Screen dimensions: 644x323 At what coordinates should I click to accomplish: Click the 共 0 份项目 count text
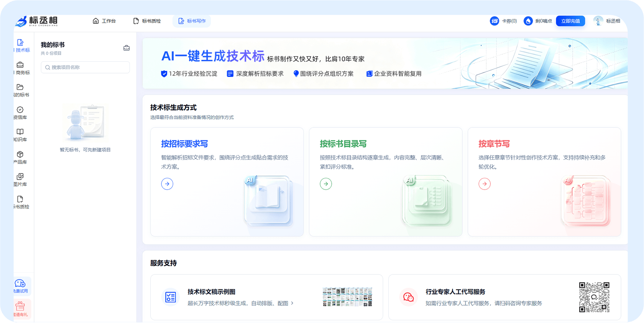[x=51, y=53]
